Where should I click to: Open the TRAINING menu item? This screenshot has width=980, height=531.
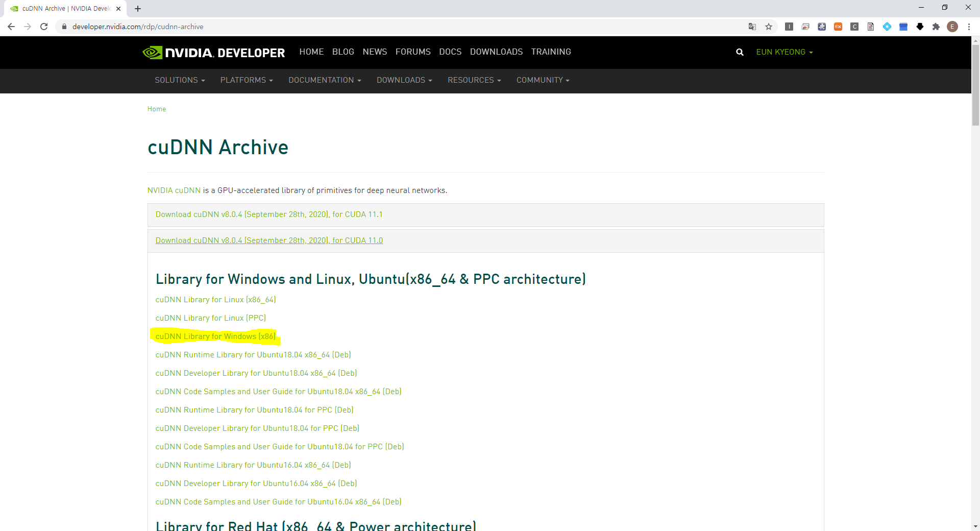551,52
